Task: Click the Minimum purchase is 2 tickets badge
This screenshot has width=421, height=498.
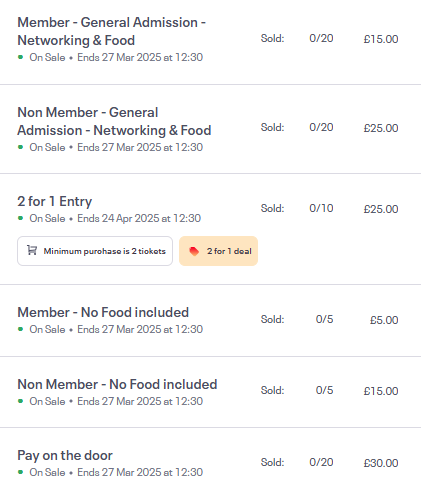Action: tap(95, 251)
